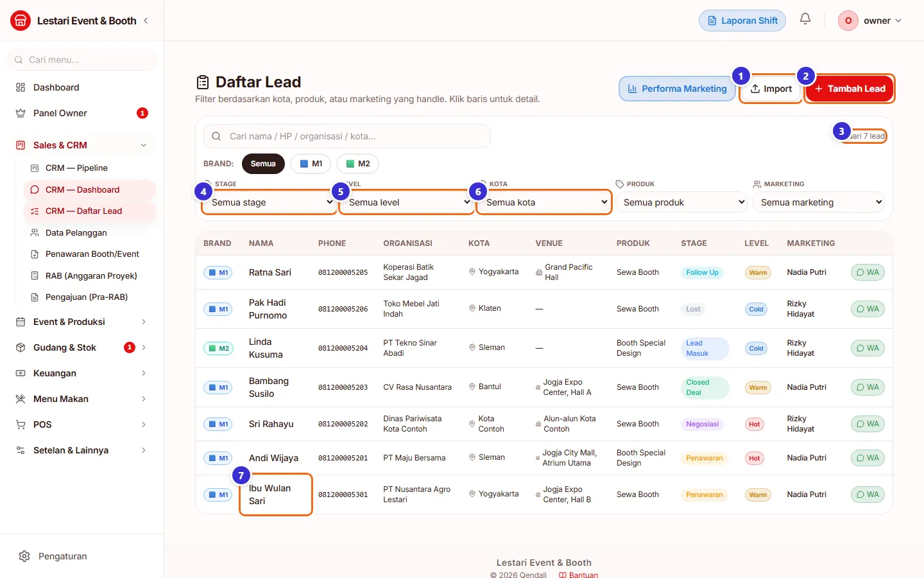
Task: Open Performa Marketing
Action: (x=677, y=89)
